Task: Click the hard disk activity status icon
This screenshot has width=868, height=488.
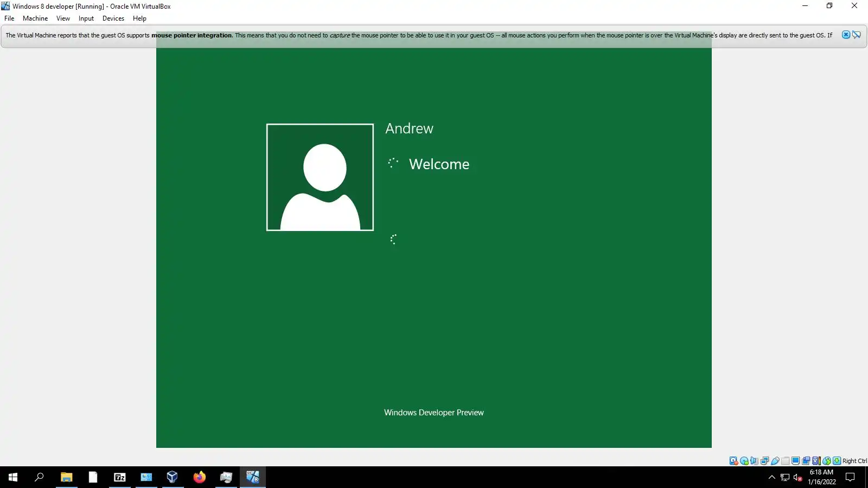Action: [733, 461]
